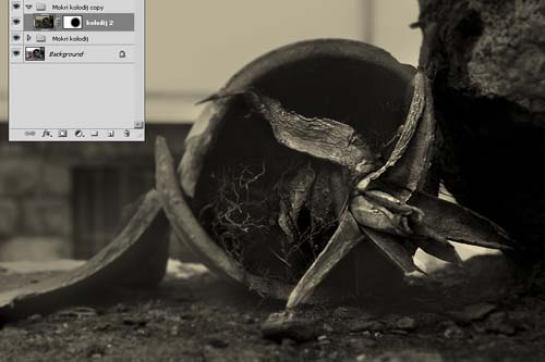Image resolution: width=545 pixels, height=362 pixels.
Task: Hide the Background layer
Action: [x=16, y=54]
